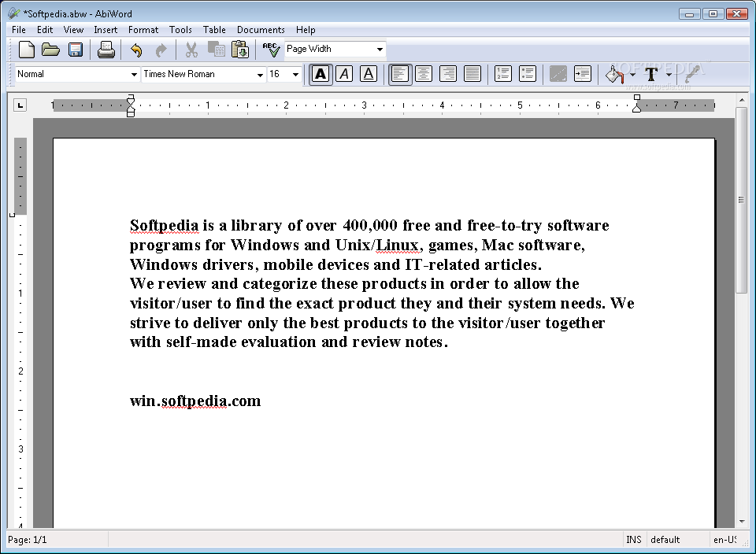Click the Page: 1/1 status indicator

(x=28, y=540)
